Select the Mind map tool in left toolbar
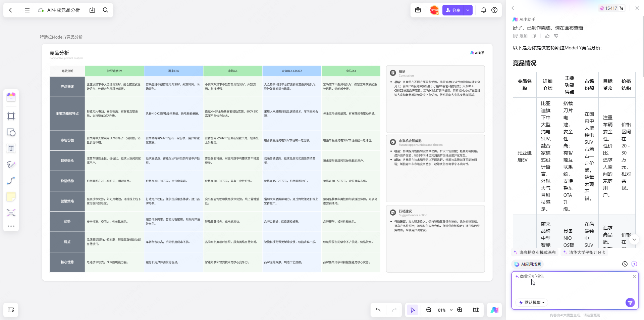Screen dimensions: 644x320 [x=11, y=213]
